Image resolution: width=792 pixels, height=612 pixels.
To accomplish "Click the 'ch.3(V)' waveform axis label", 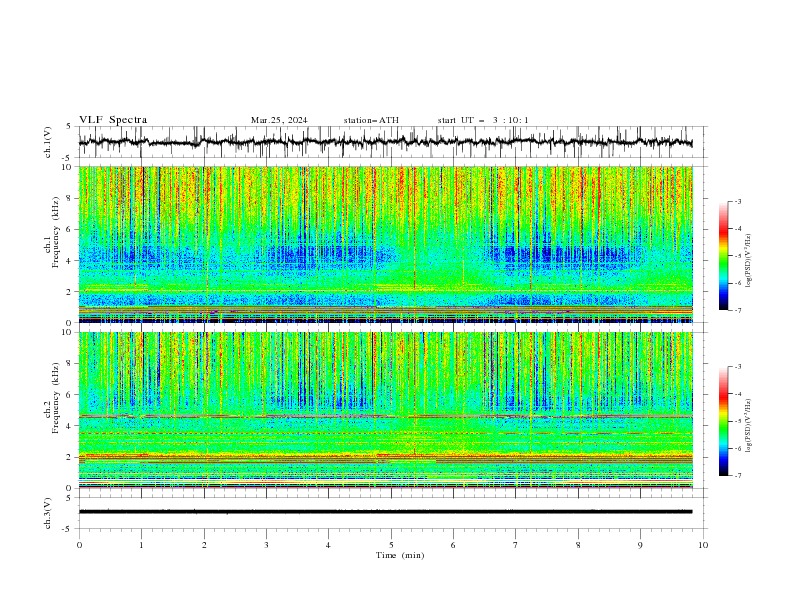I will coord(48,513).
